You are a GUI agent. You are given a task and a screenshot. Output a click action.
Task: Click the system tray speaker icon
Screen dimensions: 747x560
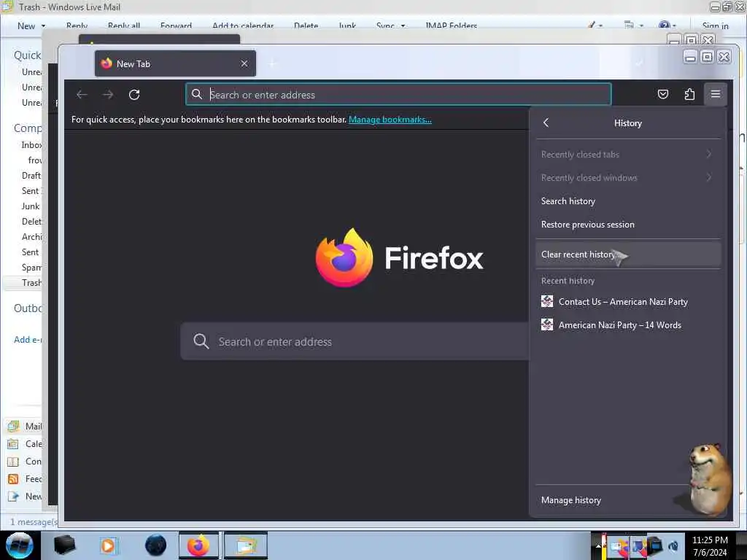tap(673, 545)
